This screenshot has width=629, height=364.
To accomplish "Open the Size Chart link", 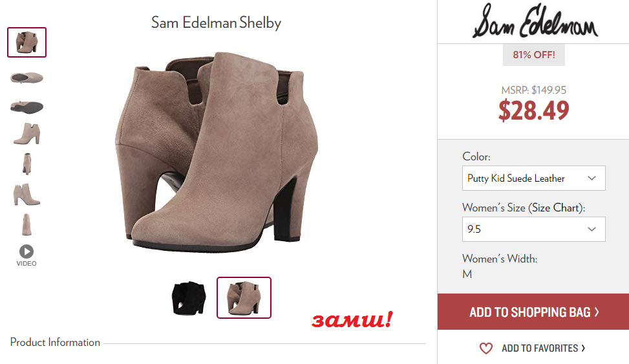I will pyautogui.click(x=555, y=208).
